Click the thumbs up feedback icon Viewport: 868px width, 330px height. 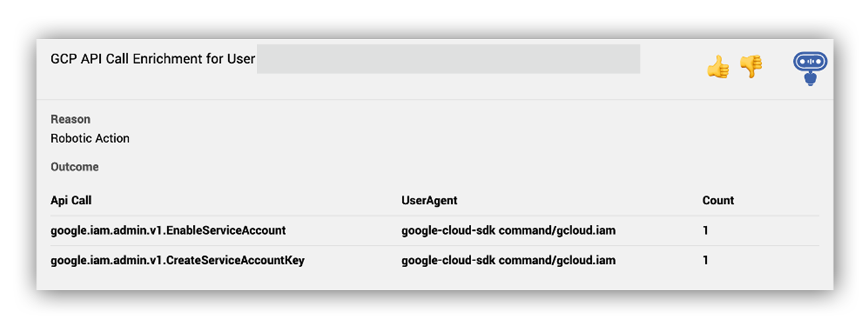[718, 66]
